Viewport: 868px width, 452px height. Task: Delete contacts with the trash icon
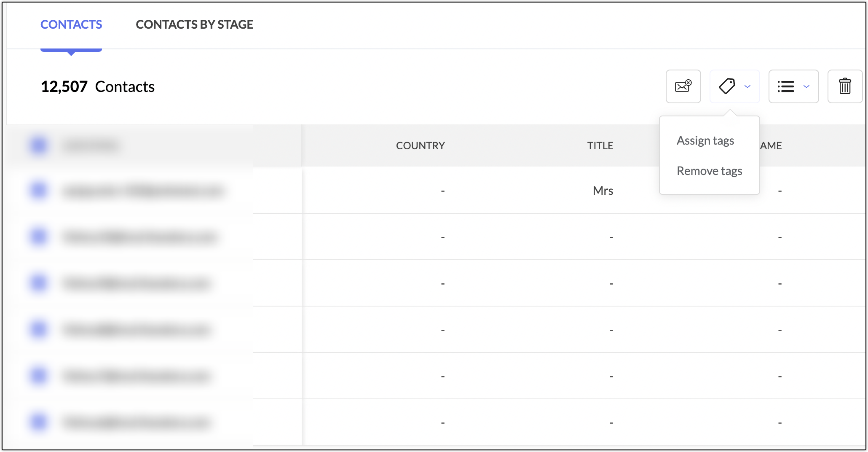click(845, 86)
